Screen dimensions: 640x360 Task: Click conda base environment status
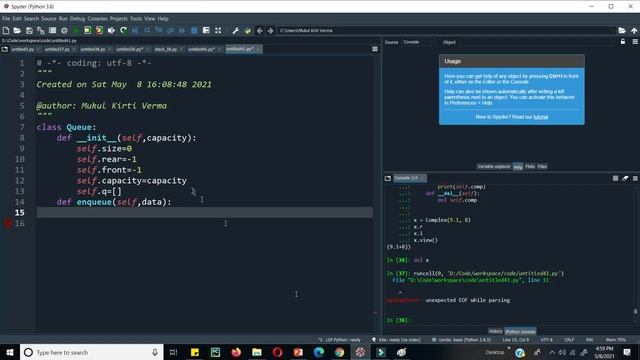[x=461, y=340]
